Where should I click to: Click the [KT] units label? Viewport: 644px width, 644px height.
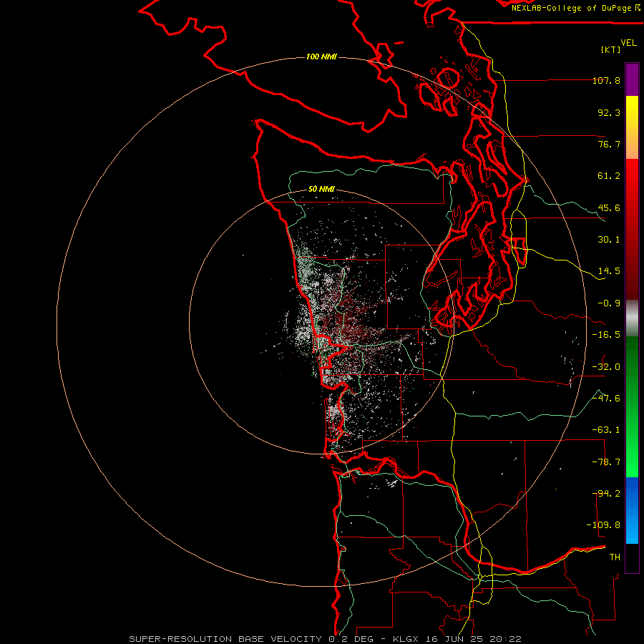(611, 49)
